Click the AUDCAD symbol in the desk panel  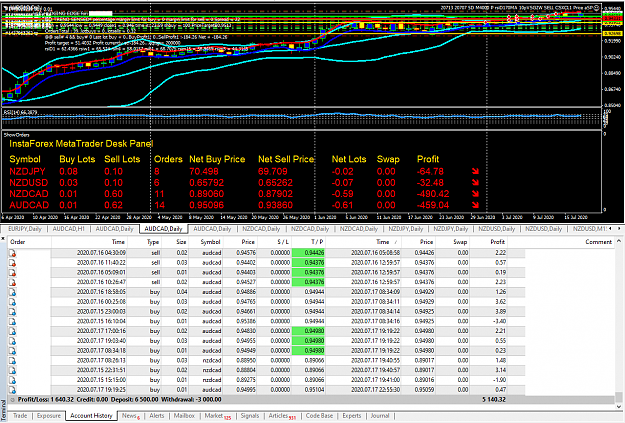pos(29,205)
